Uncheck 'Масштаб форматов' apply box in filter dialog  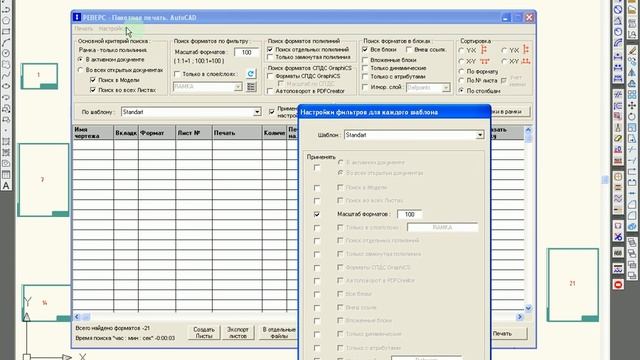point(317,214)
